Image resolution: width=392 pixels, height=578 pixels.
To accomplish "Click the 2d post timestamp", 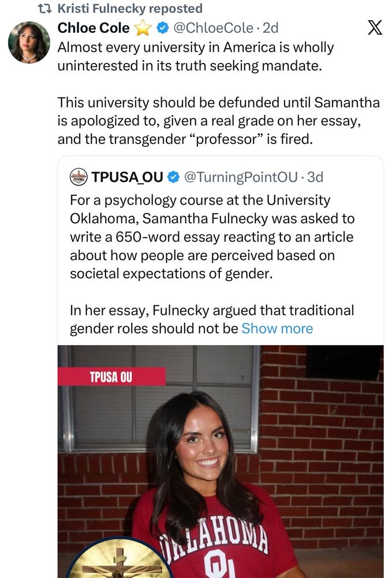I will 270,27.
